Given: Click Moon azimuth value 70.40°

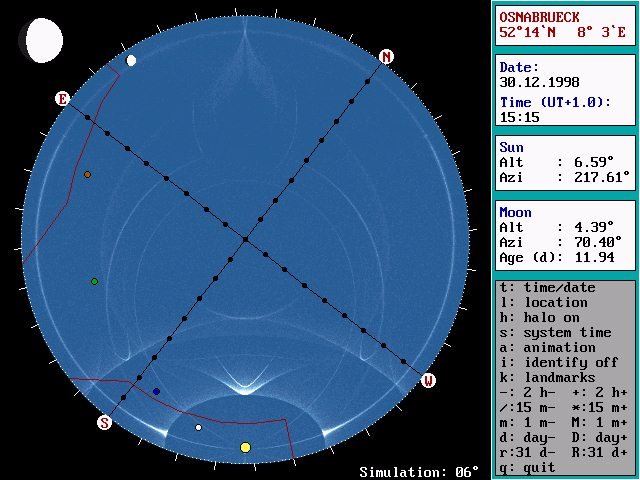Looking at the screenshot, I should 598,242.
